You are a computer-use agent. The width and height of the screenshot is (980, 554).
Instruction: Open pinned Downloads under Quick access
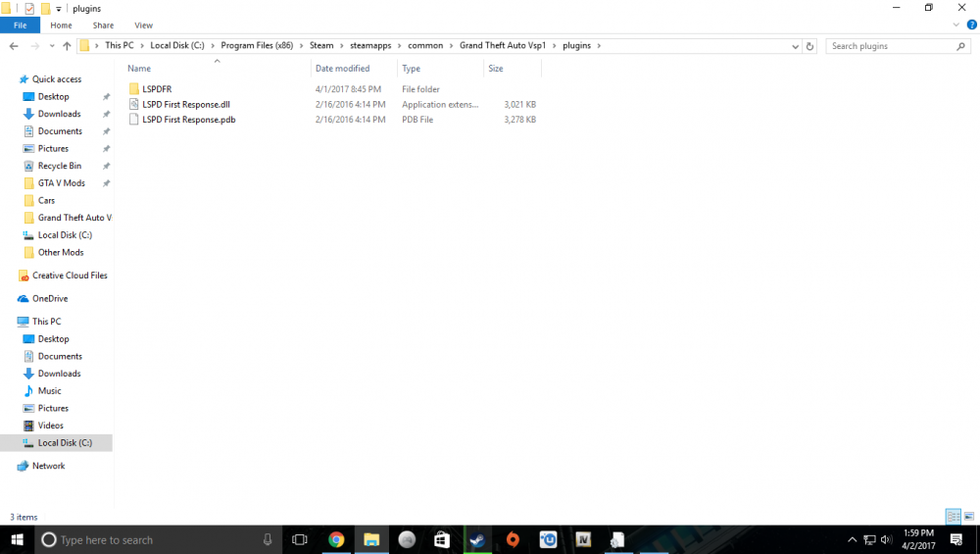[59, 114]
